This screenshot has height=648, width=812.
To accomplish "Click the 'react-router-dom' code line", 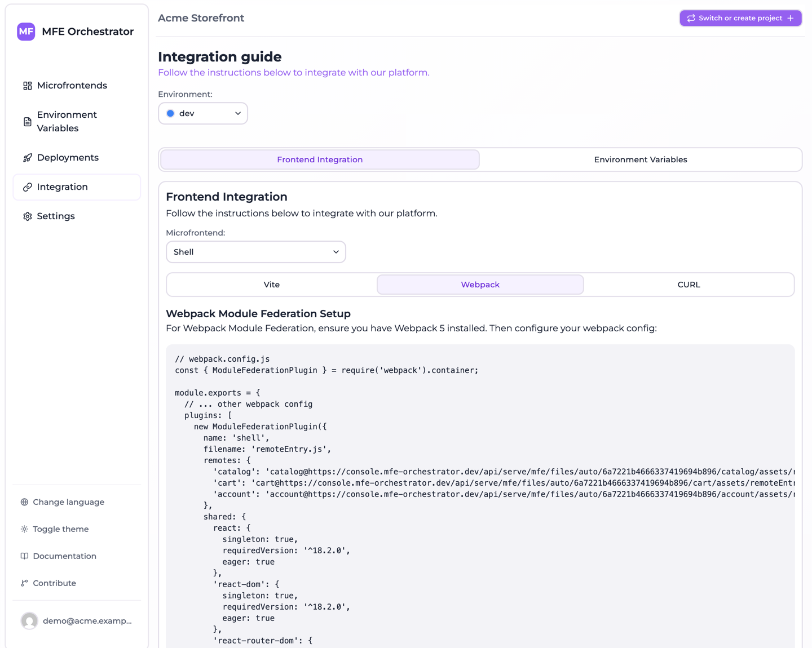I will point(263,641).
